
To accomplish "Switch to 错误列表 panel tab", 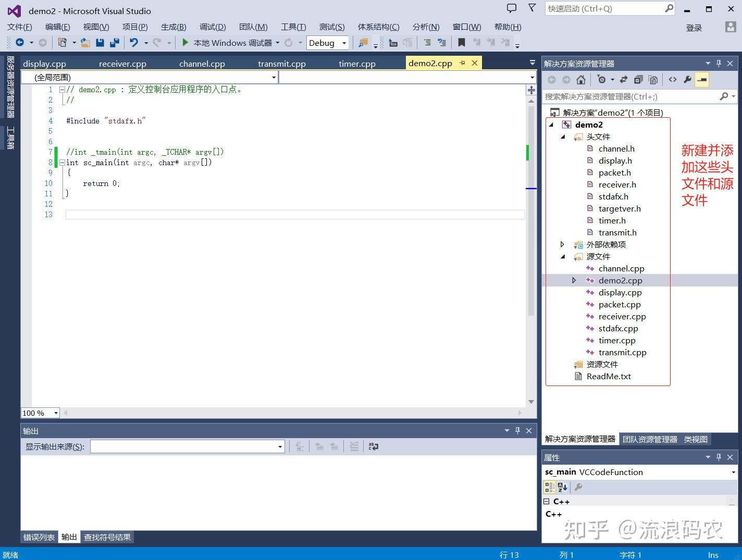I will coord(39,537).
